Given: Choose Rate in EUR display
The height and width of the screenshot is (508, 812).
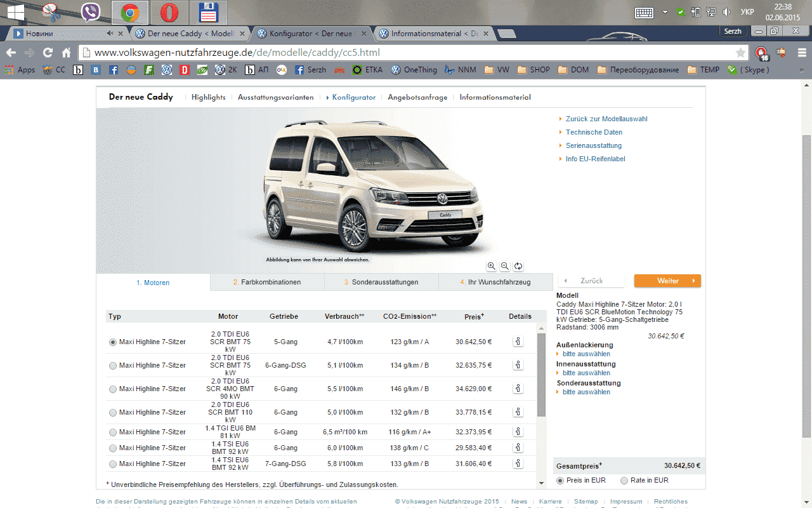Looking at the screenshot, I should pyautogui.click(x=624, y=481).
